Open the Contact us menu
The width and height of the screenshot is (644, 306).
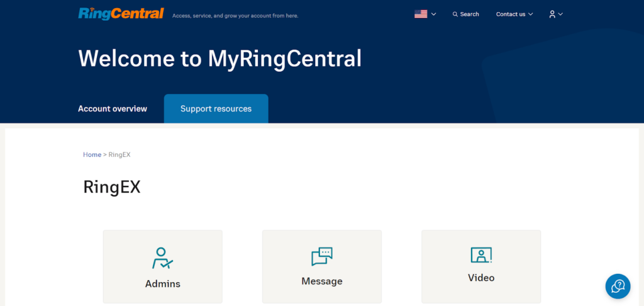[510, 14]
